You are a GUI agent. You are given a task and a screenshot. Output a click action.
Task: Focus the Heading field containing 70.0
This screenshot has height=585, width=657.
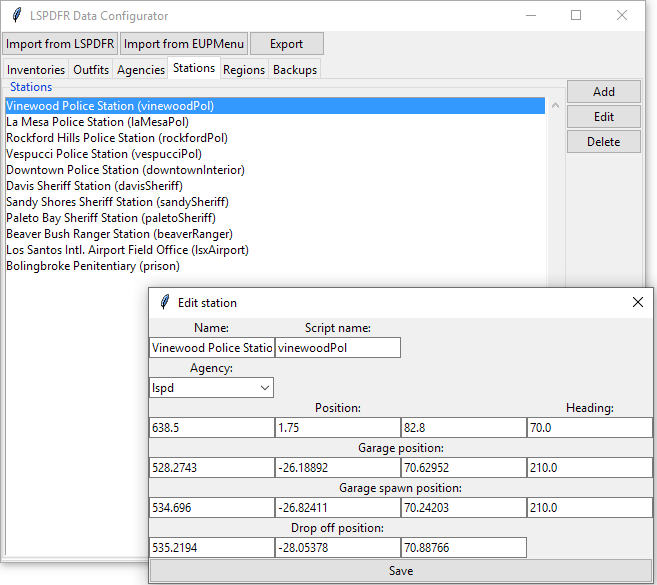588,427
